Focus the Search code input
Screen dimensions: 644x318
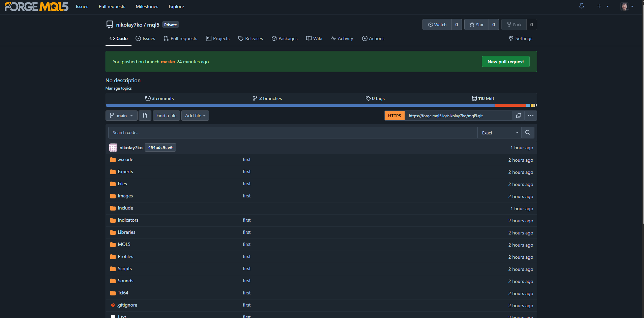coord(293,133)
